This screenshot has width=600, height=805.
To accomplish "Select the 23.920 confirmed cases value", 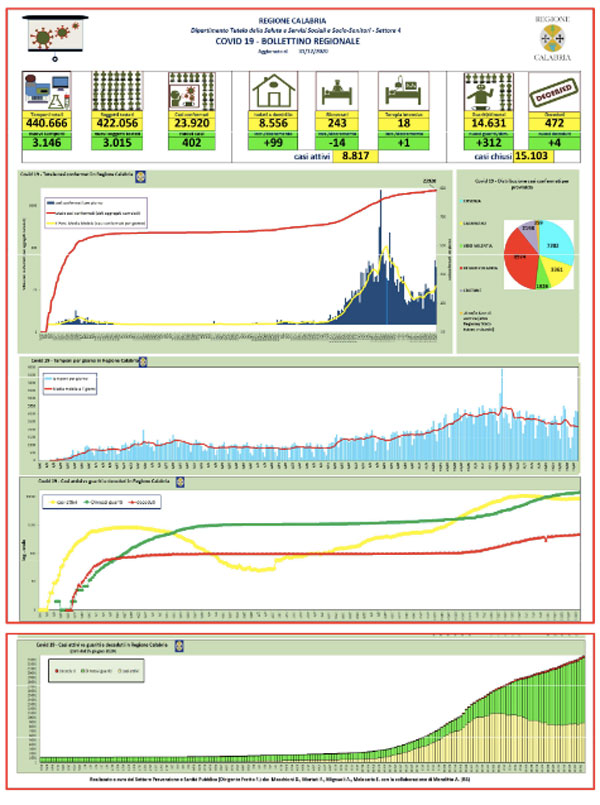I will pos(191,123).
